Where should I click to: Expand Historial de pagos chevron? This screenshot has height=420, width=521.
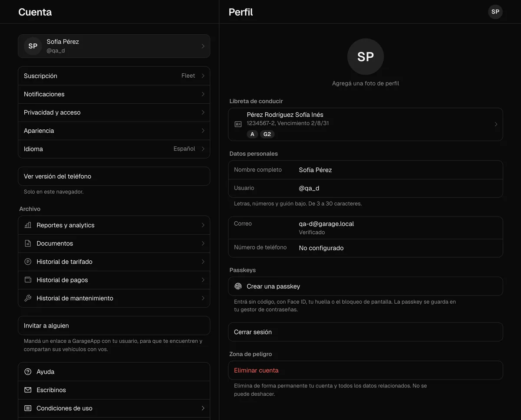point(203,280)
